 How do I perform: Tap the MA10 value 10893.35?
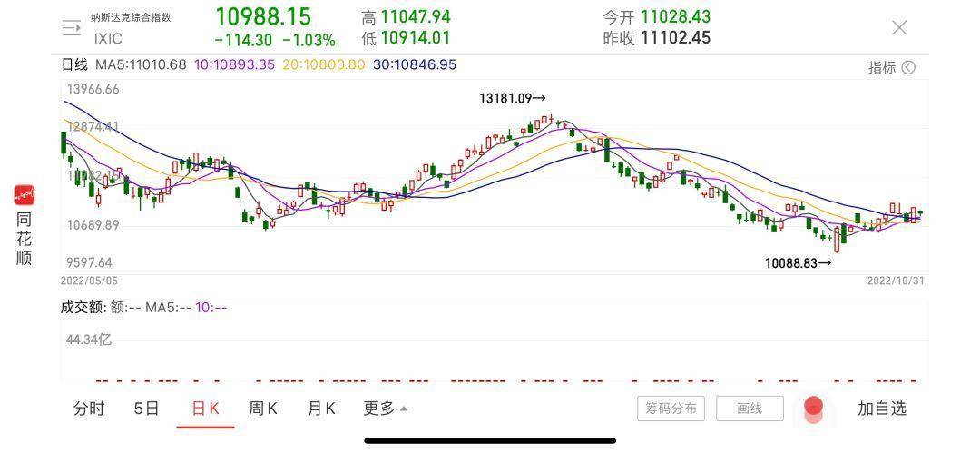pyautogui.click(x=242, y=64)
